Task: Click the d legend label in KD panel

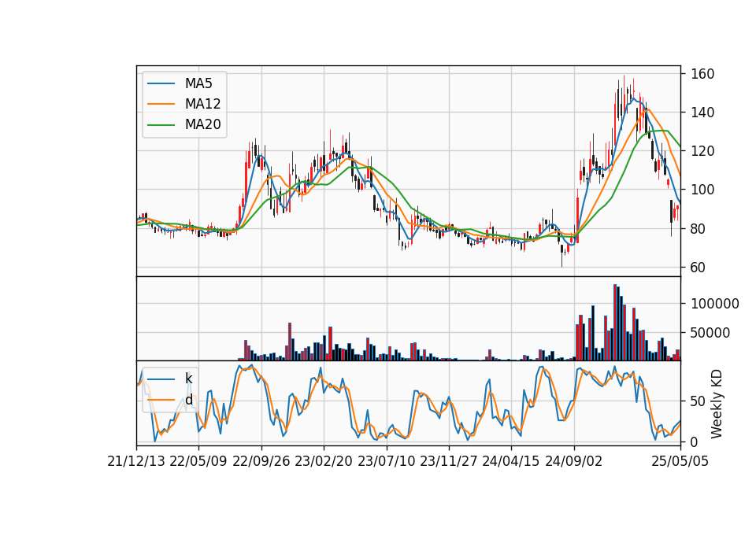Action: pos(188,400)
